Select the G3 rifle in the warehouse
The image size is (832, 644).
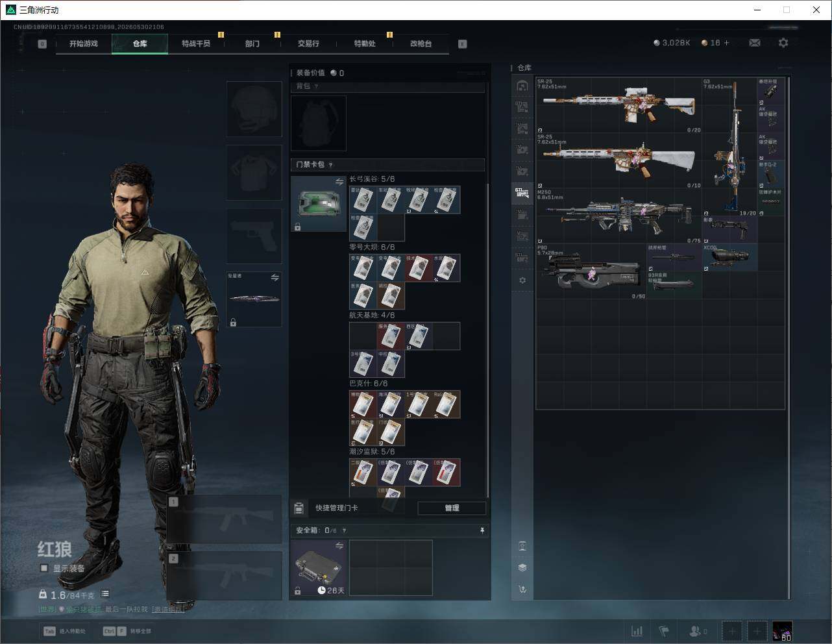click(x=729, y=147)
